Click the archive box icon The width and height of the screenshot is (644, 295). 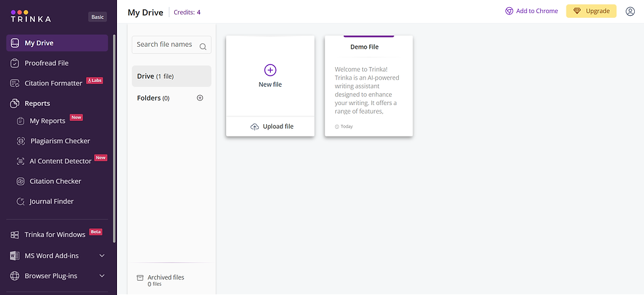click(140, 278)
